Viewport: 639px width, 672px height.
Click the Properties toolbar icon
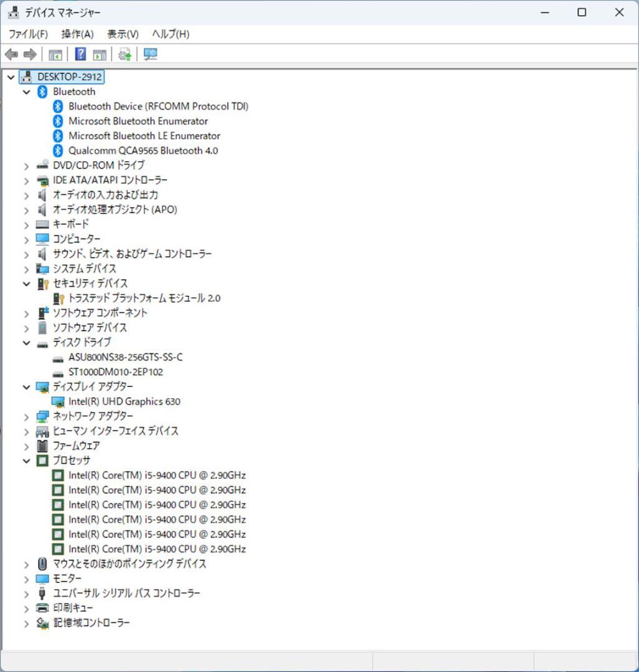point(98,54)
